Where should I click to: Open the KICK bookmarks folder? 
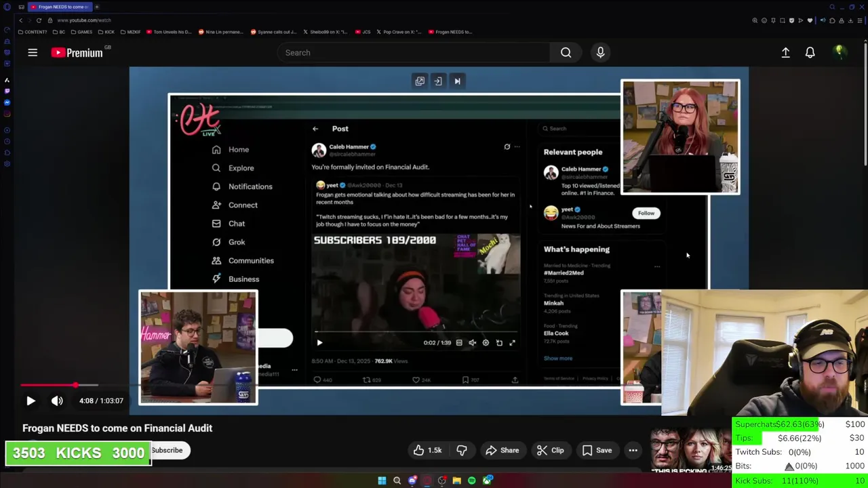click(106, 32)
